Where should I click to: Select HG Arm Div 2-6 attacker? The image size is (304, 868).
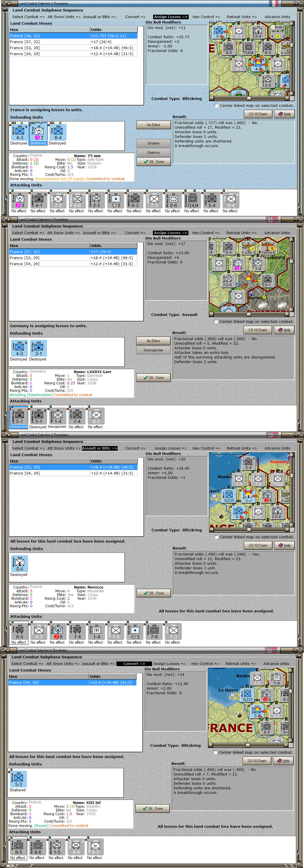click(x=173, y=200)
